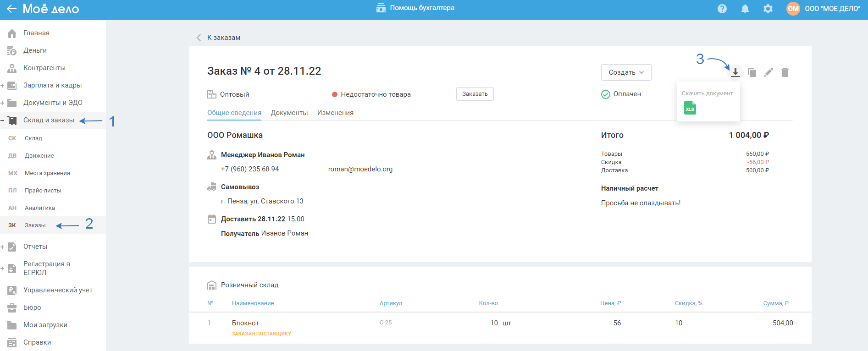Click the back arrow next to logo
The width and height of the screenshot is (868, 351).
click(11, 9)
